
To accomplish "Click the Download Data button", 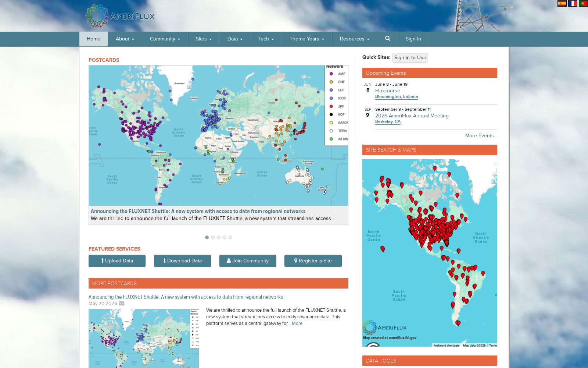I will click(x=182, y=261).
